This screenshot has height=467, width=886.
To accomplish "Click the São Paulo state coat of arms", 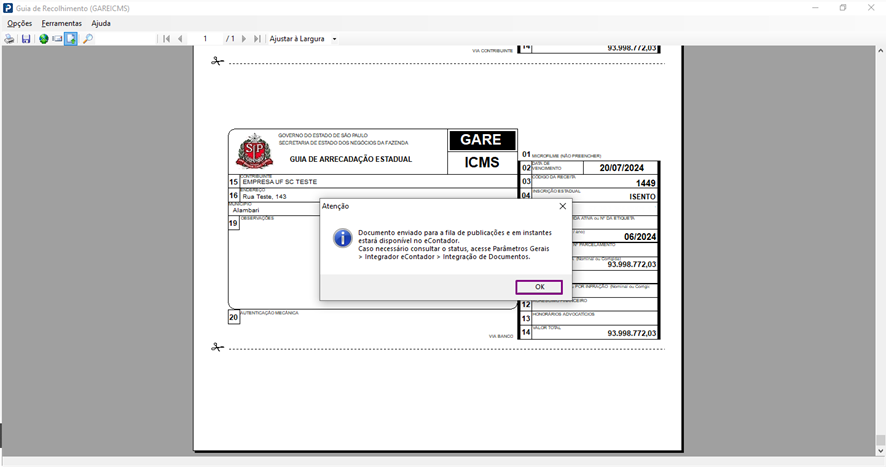I will click(254, 152).
